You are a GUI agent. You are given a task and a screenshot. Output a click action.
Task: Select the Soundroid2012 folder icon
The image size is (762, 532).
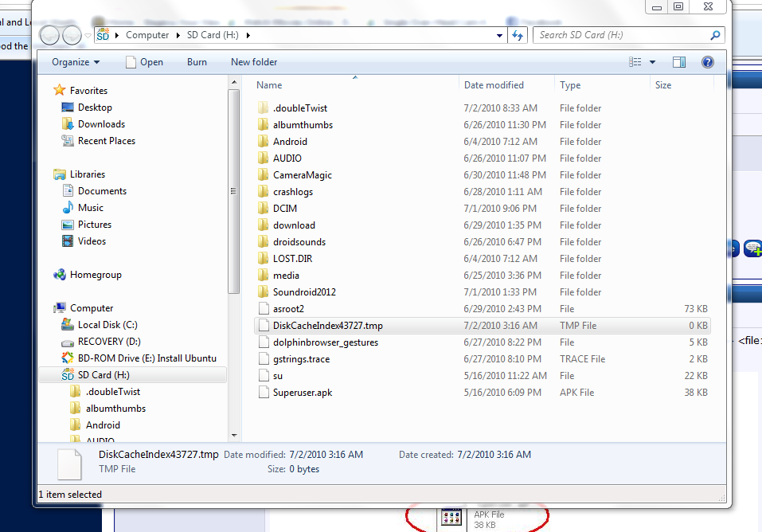tap(263, 291)
